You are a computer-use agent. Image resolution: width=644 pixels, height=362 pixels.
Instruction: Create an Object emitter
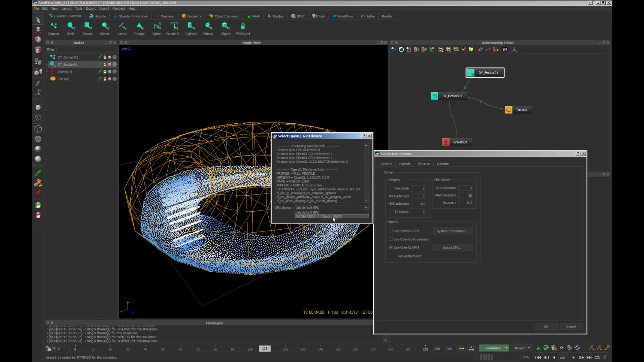(x=225, y=29)
